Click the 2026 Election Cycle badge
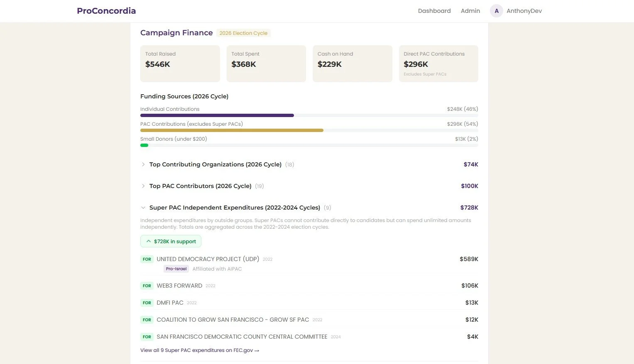 tap(243, 33)
